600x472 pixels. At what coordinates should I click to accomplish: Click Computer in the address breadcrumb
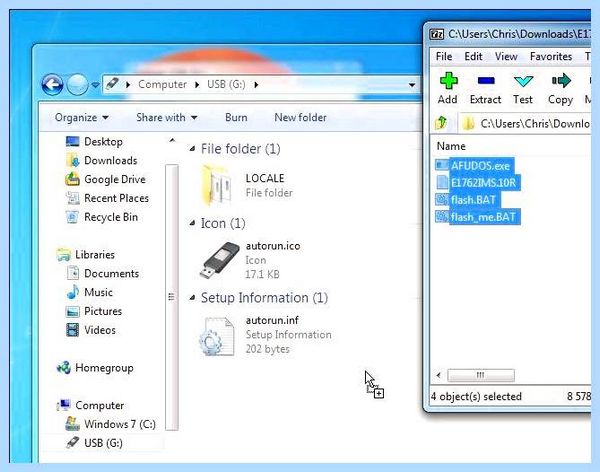162,85
